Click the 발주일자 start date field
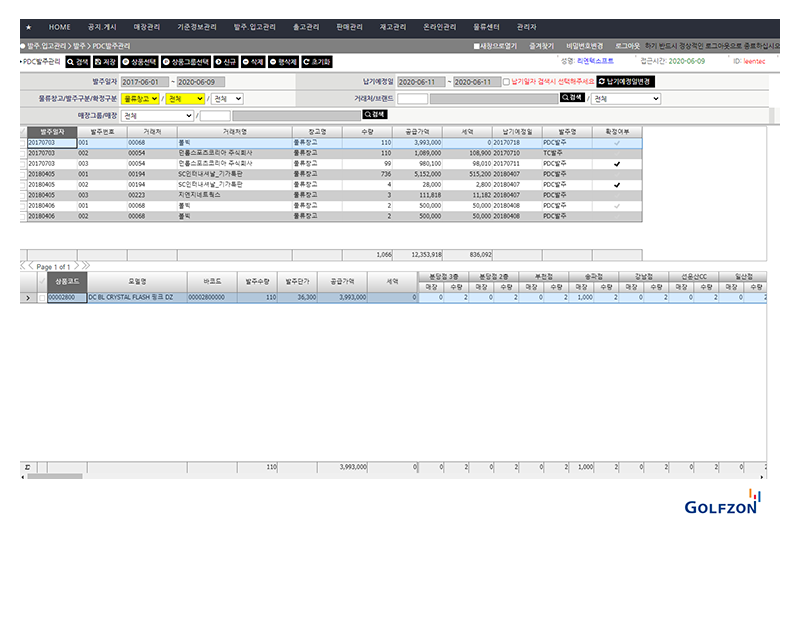Screen dimensions: 800x640 pos(145,82)
